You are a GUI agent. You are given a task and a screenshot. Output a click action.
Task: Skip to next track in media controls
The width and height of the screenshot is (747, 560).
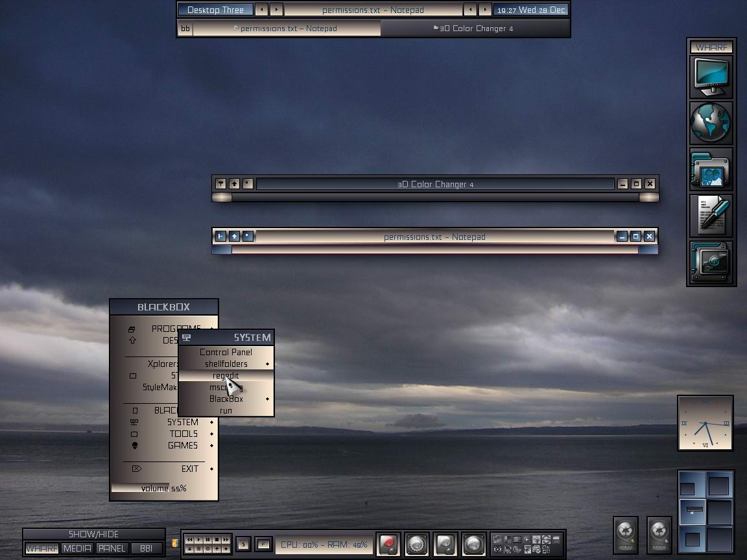(x=226, y=539)
